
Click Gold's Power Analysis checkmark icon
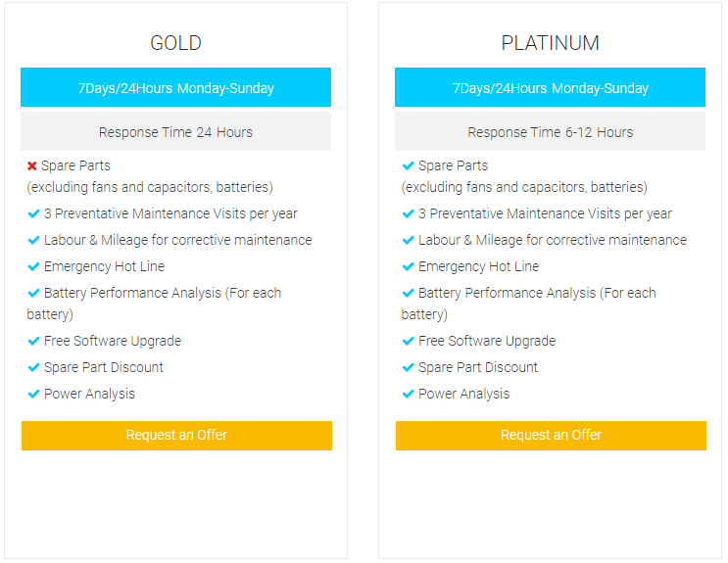pyautogui.click(x=33, y=394)
